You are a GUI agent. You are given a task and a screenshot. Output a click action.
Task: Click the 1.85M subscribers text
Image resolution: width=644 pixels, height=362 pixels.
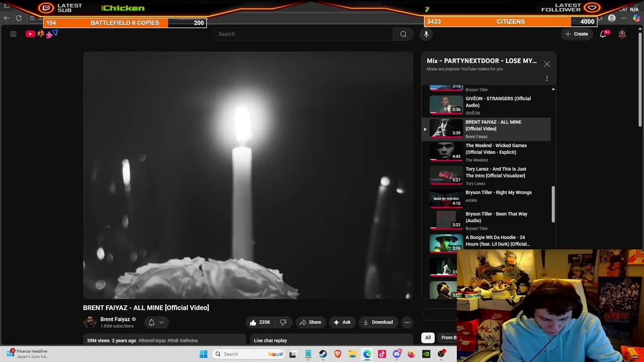(117, 326)
